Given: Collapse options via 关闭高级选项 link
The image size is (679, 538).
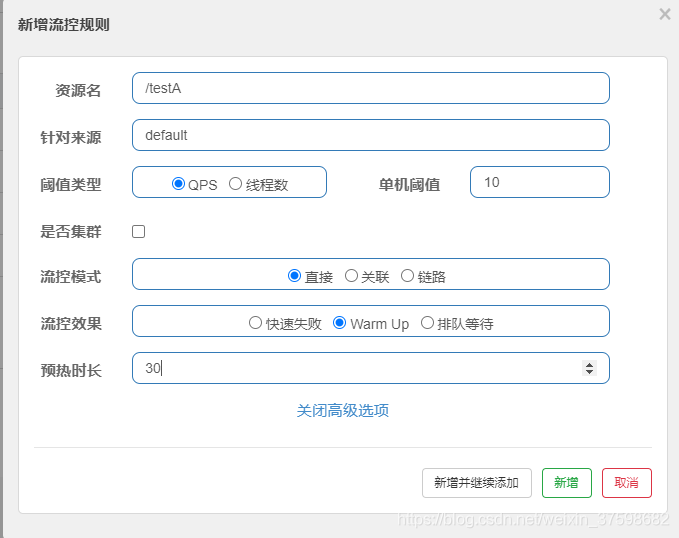Looking at the screenshot, I should (x=343, y=410).
